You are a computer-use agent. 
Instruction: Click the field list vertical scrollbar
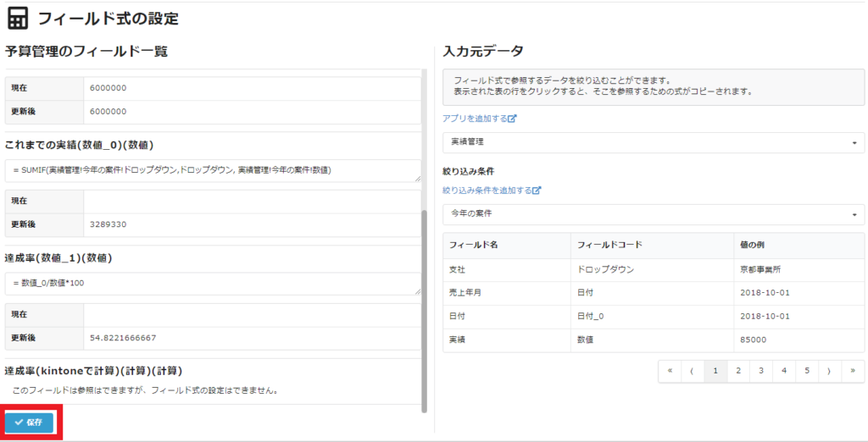[x=425, y=312]
